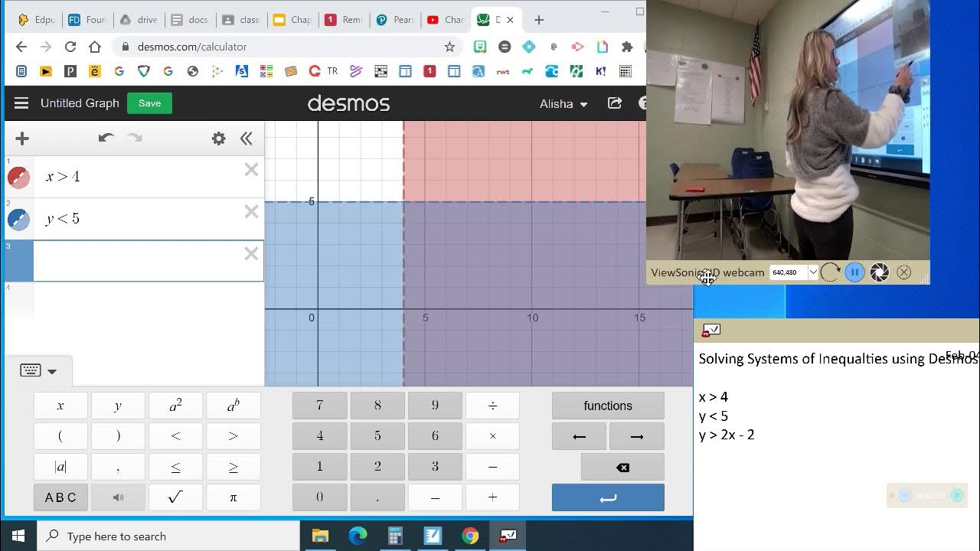Go to browser home page
Image resolution: width=980 pixels, height=551 pixels.
[95, 47]
